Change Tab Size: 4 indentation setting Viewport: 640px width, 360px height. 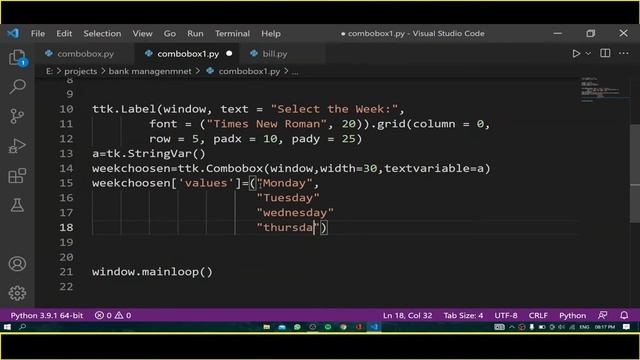click(463, 315)
